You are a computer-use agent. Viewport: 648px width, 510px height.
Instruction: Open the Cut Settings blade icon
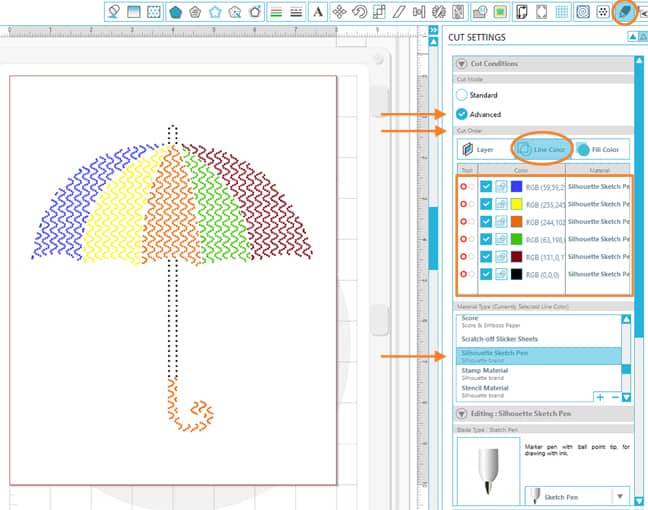click(x=622, y=12)
